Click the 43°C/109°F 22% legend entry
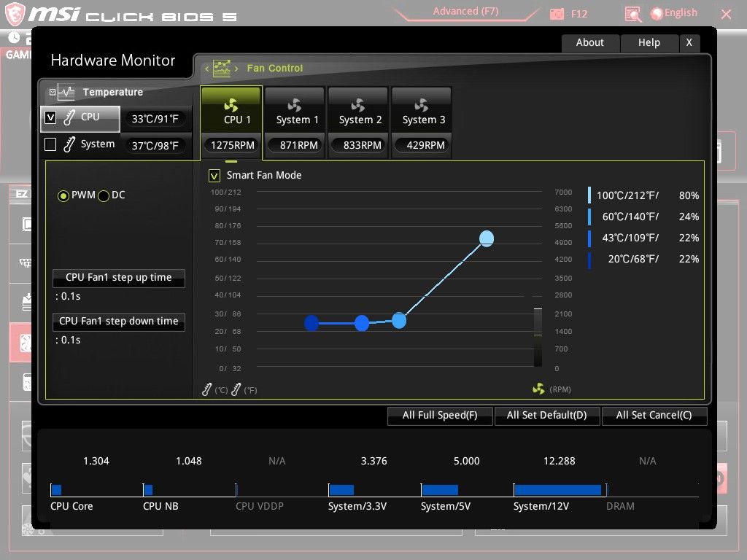Image resolution: width=747 pixels, height=560 pixels. click(x=643, y=238)
